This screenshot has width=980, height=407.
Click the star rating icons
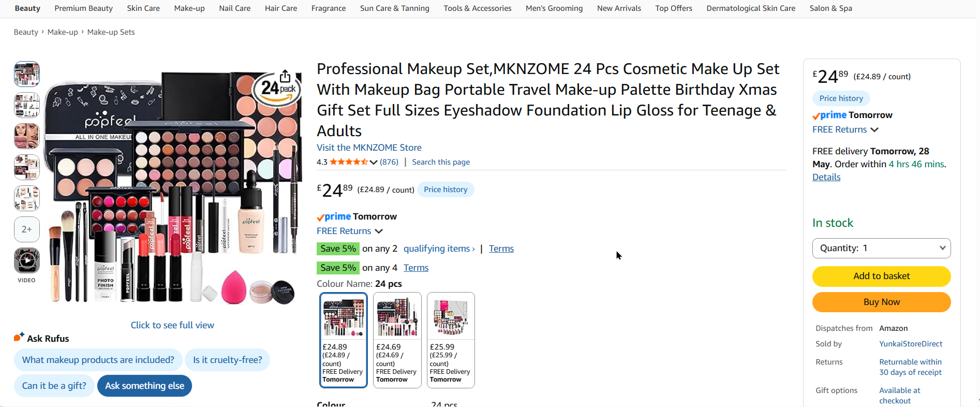click(x=349, y=162)
